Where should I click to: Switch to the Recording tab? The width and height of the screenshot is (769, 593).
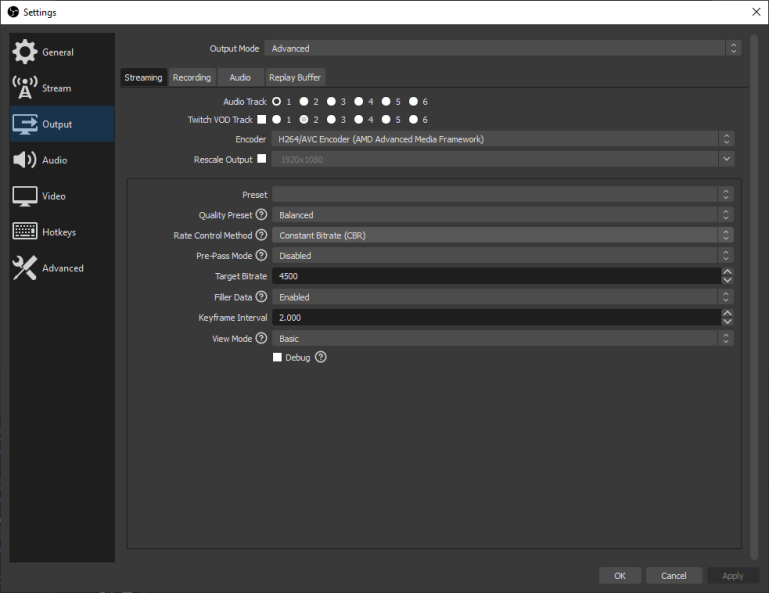pyautogui.click(x=191, y=77)
